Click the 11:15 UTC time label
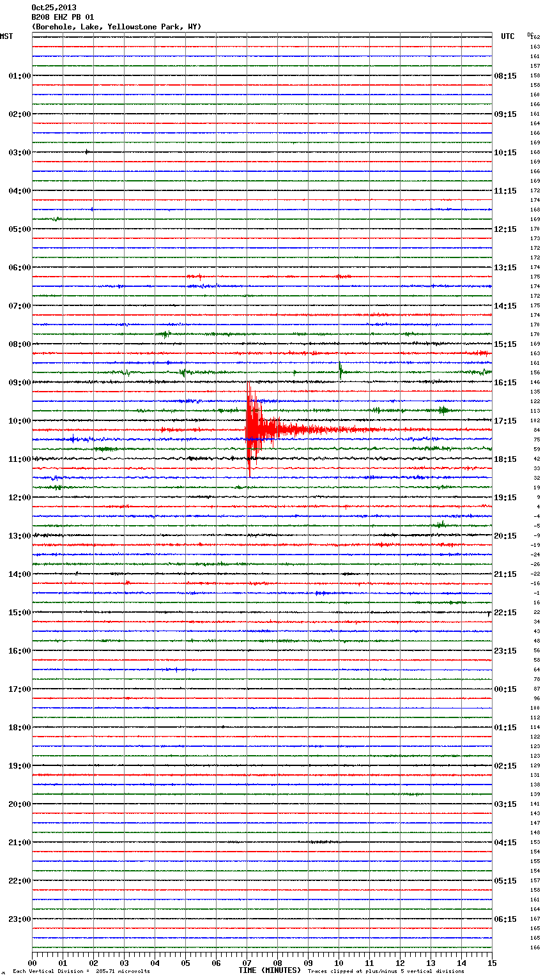This screenshot has width=543, height=980. [x=505, y=191]
